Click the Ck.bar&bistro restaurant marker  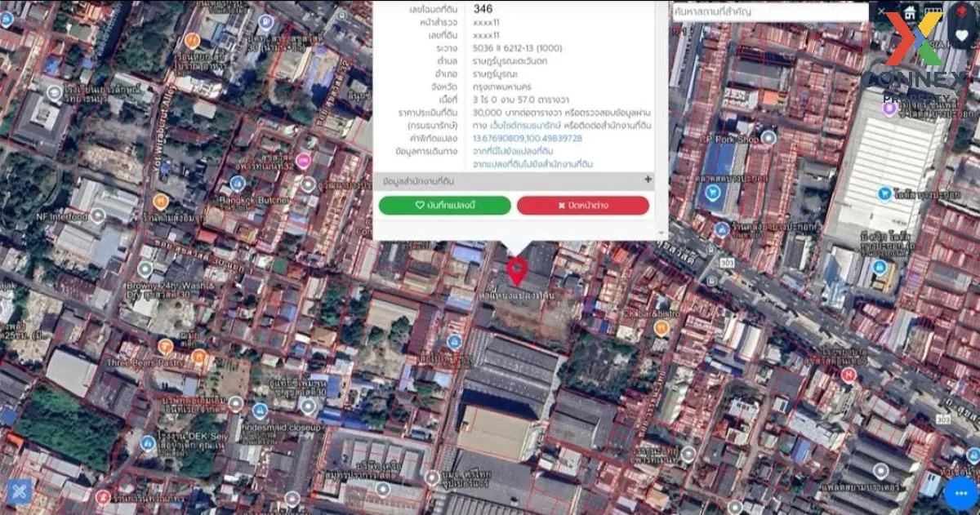(661, 326)
